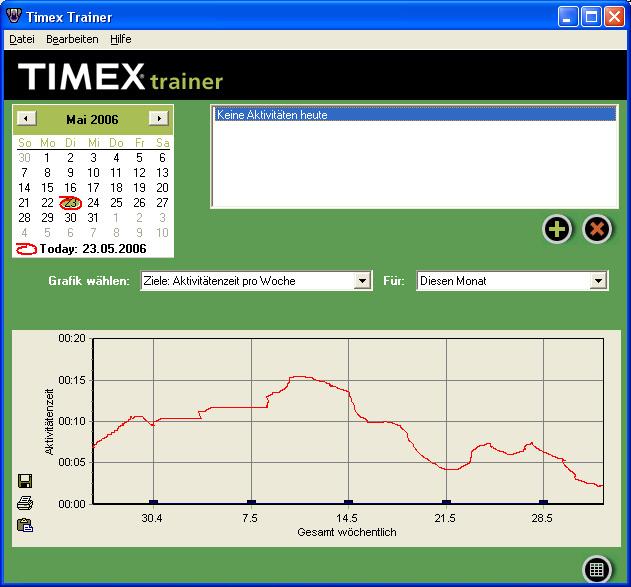The width and height of the screenshot is (631, 587).
Task: Open the Hilfe menu
Action: pyautogui.click(x=121, y=39)
